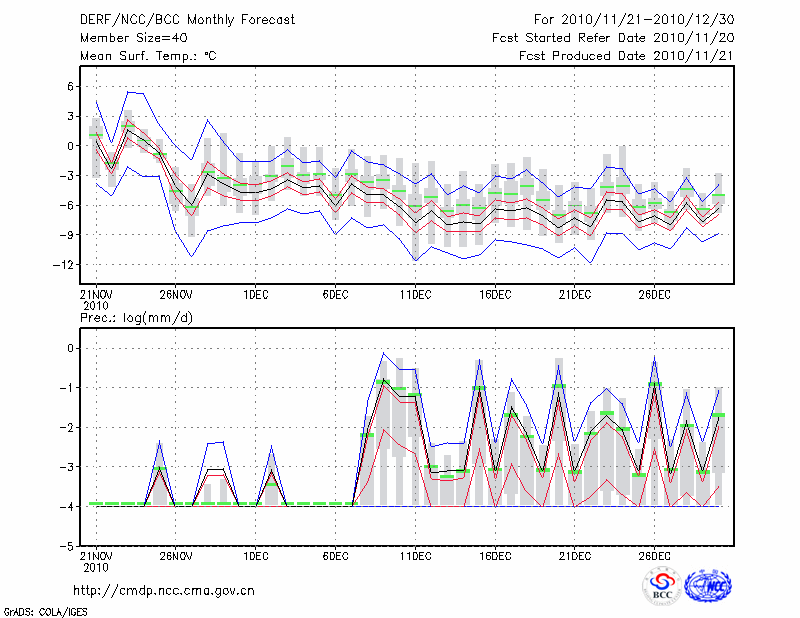Click 11DEC on the temperature chart axis

pyautogui.click(x=415, y=295)
